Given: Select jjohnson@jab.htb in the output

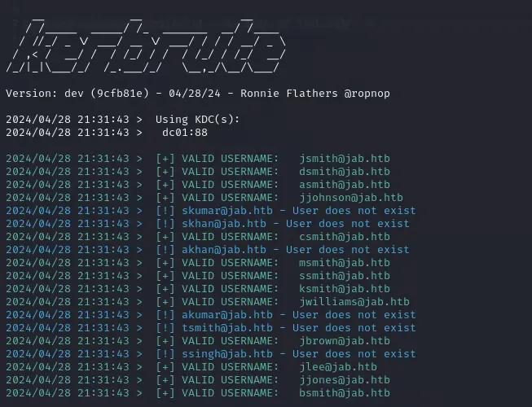Looking at the screenshot, I should click(351, 198).
